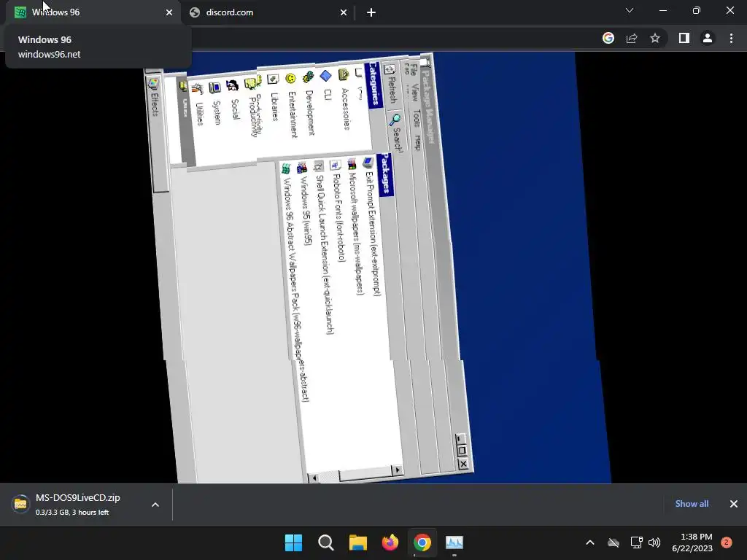Open the Chrome tab search chevron
Screen dimensions: 747x560
630,10
